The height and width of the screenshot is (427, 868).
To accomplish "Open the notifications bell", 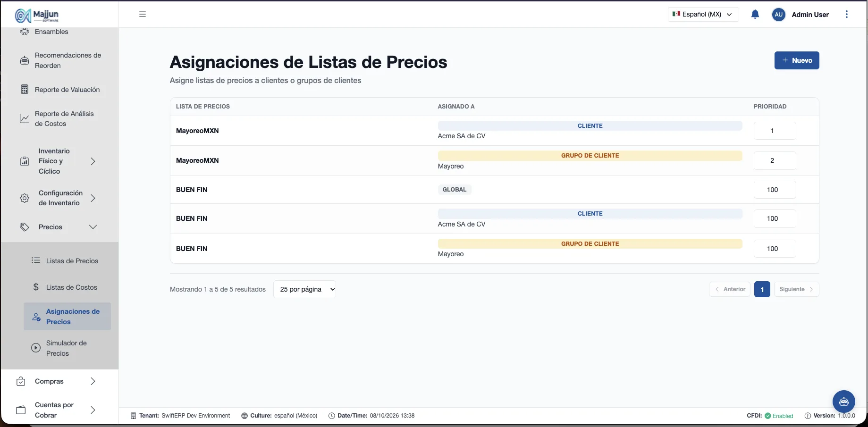I will (x=755, y=14).
